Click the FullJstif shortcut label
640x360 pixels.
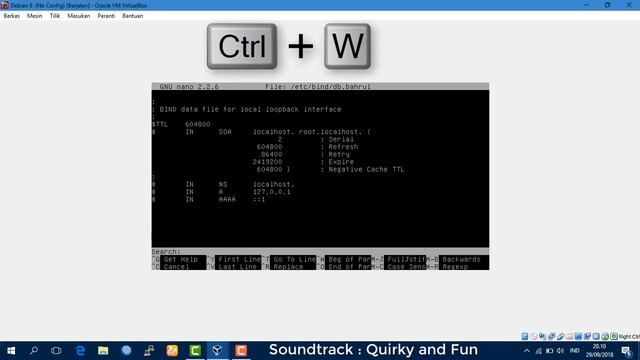coord(406,259)
